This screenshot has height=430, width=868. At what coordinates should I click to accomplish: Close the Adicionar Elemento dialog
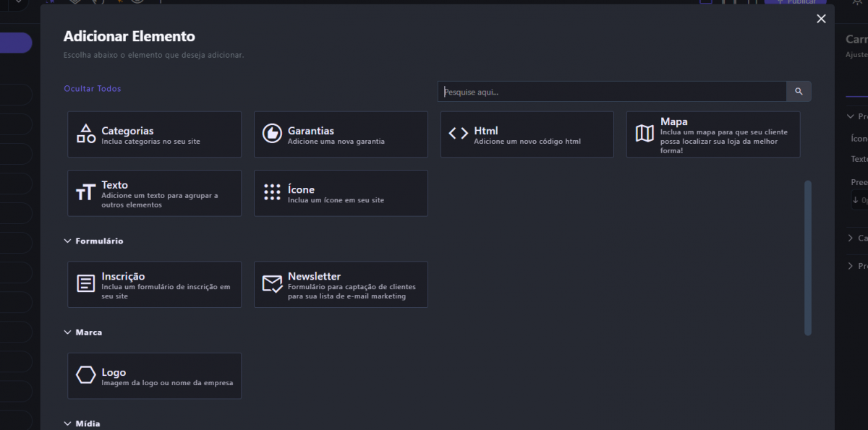point(821,19)
